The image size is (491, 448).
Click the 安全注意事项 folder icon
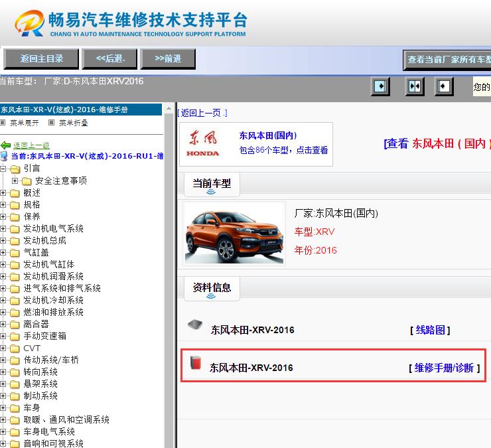pyautogui.click(x=27, y=181)
